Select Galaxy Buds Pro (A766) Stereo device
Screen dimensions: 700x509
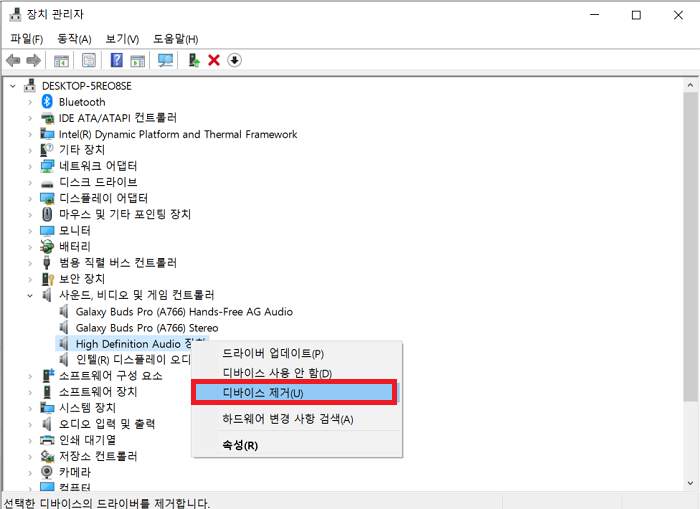(147, 328)
